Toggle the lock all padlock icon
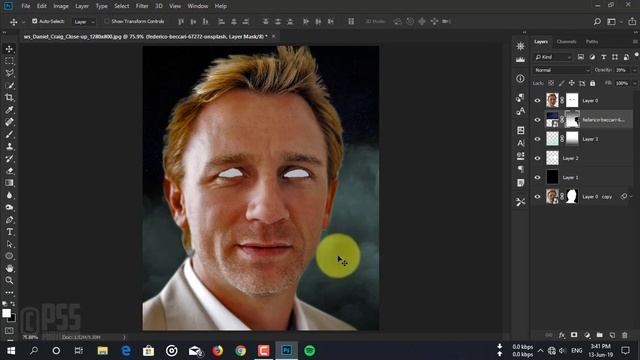640x360 pixels. click(x=592, y=83)
